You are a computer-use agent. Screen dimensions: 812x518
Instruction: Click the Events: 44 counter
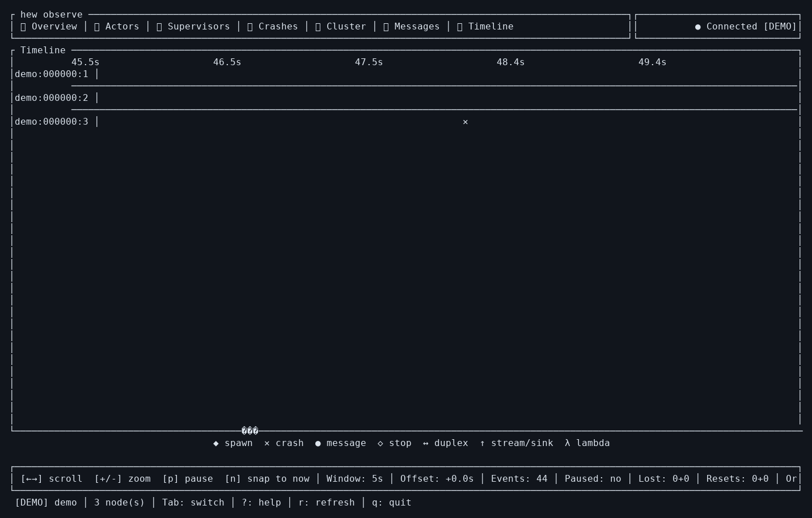519,479
